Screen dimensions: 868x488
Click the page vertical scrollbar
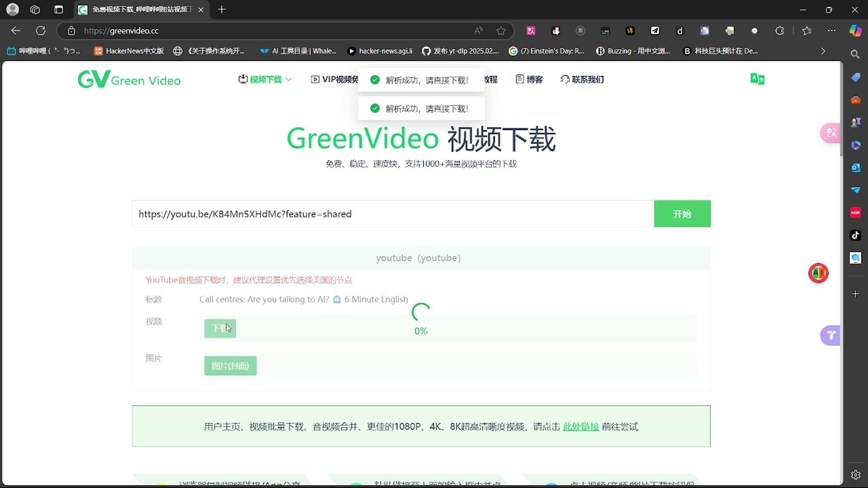[x=841, y=108]
